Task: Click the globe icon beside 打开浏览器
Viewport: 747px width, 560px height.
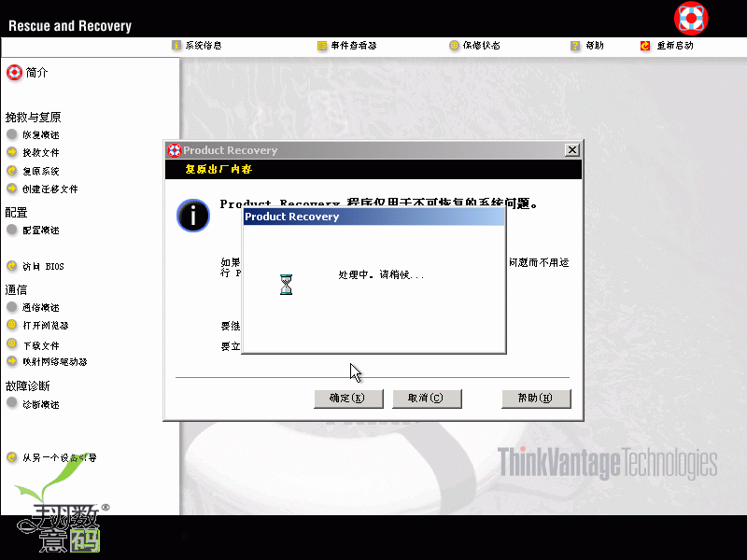Action: coord(12,325)
